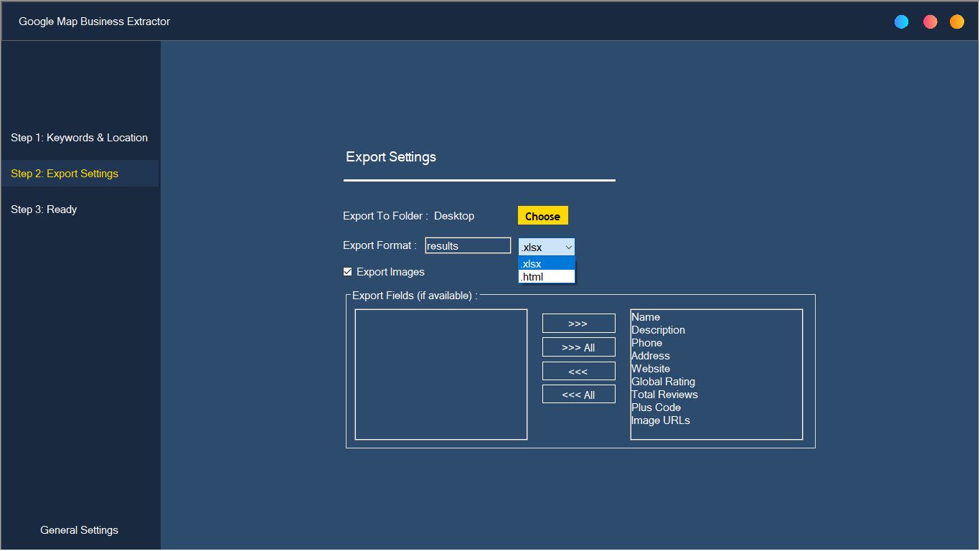Click the orange circle window button
This screenshot has width=980, height=551.
(957, 22)
